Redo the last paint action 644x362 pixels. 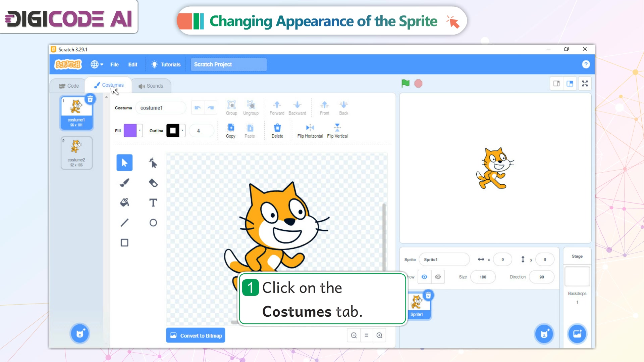pos(211,108)
